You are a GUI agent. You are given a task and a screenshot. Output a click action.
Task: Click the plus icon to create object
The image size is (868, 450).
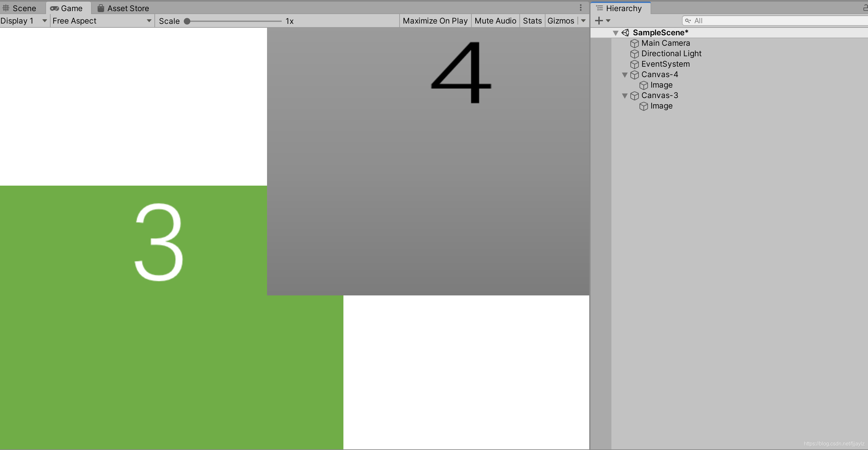599,21
